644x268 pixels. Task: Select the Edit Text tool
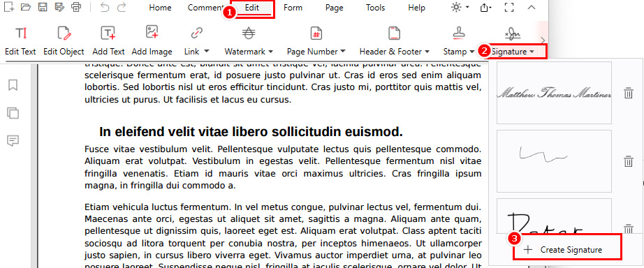click(20, 40)
